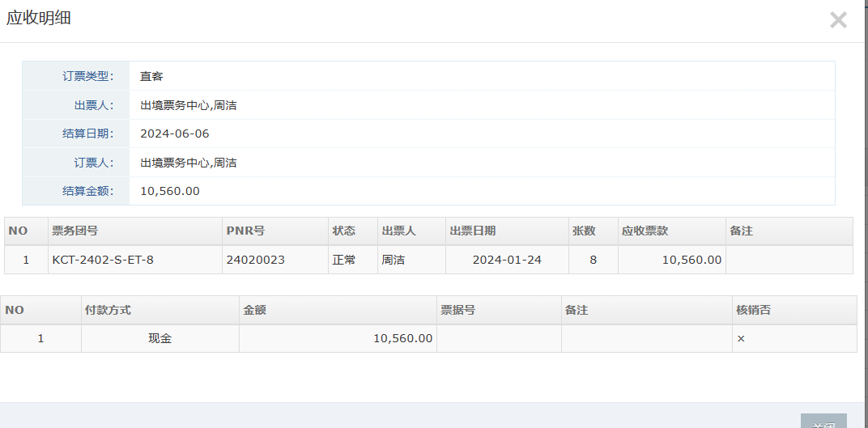Click the 票务团号 column header
This screenshot has width=868, height=428.
75,231
